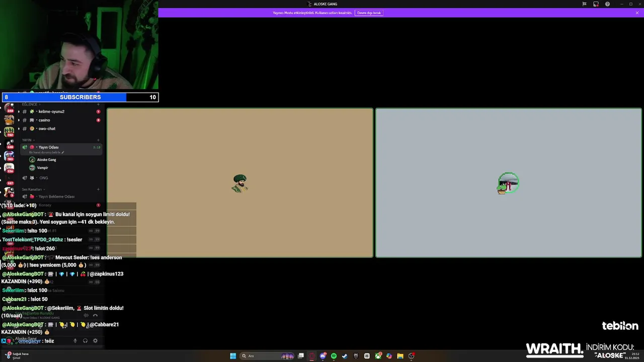The width and height of the screenshot is (644, 362).
Task: Click Vampir user in voice channel
Action: tap(39, 168)
